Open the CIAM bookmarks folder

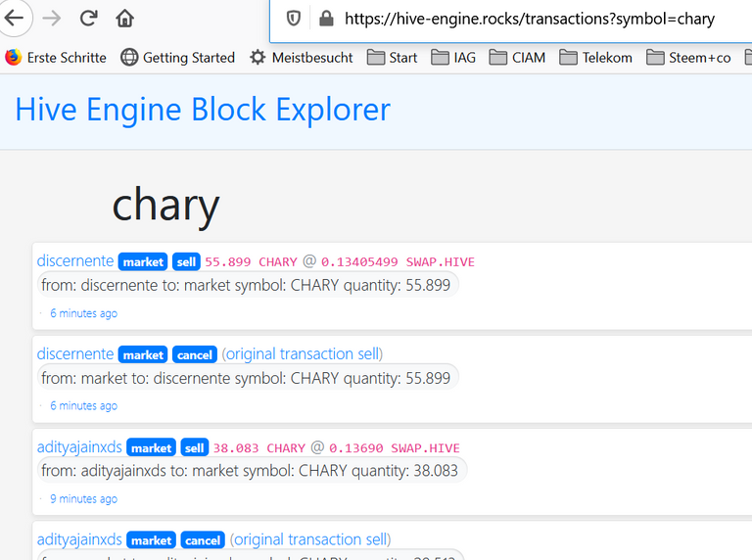tap(517, 58)
